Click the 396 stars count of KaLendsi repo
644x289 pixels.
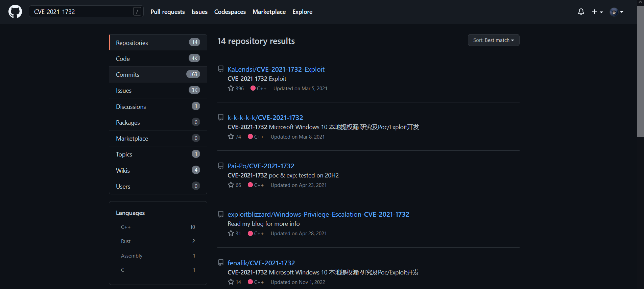[236, 88]
